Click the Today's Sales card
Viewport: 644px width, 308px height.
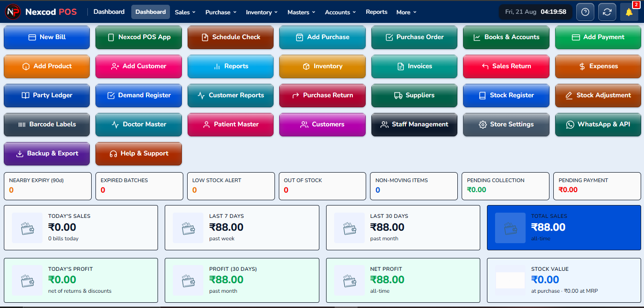coord(81,228)
